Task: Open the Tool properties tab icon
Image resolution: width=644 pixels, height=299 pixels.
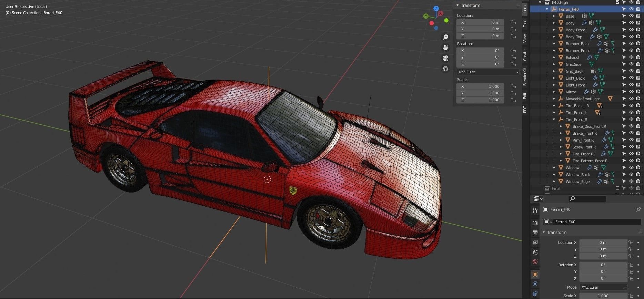Action: point(535,210)
